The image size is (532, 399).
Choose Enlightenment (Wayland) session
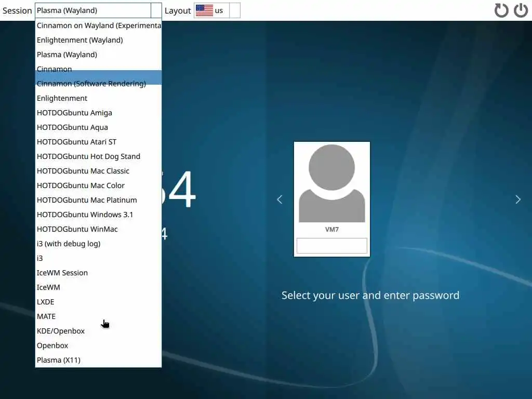(98, 40)
